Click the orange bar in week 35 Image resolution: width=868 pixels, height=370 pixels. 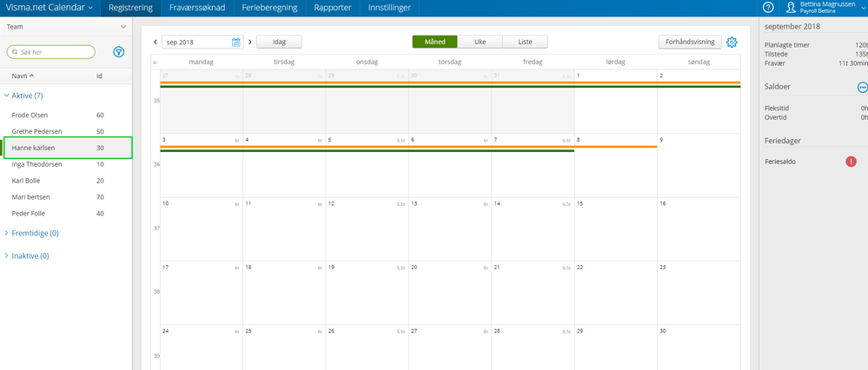click(x=450, y=83)
